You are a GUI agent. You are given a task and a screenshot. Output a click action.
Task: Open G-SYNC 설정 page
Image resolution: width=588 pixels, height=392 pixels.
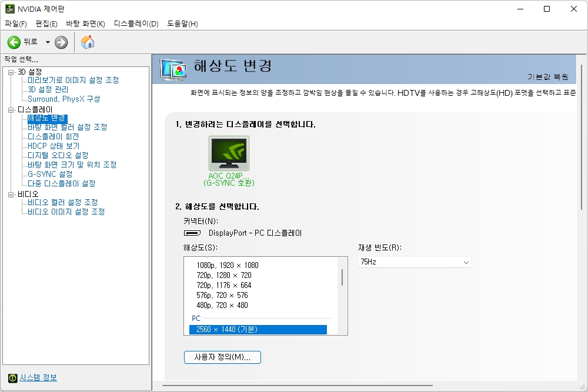[50, 175]
